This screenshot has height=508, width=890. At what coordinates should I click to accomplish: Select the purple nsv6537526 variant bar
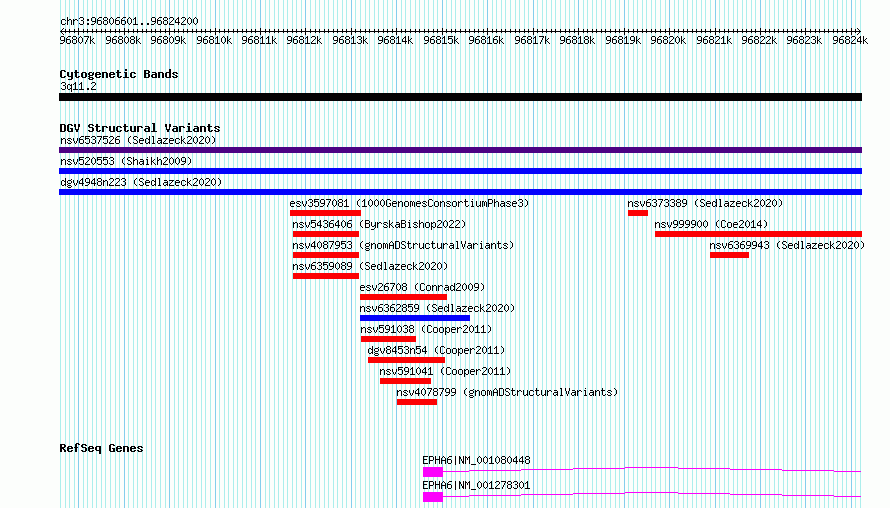click(460, 150)
